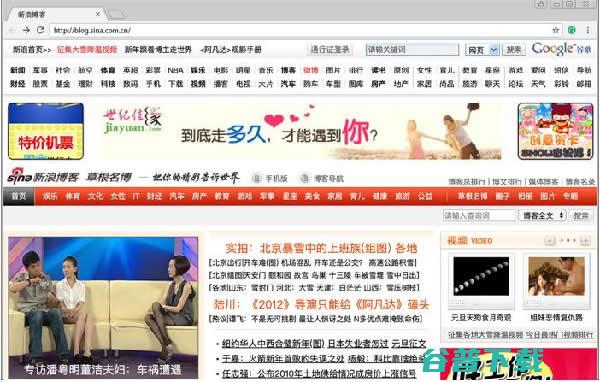Click the Sina 新浪博客 logo
600x382 pixels.
43,176
